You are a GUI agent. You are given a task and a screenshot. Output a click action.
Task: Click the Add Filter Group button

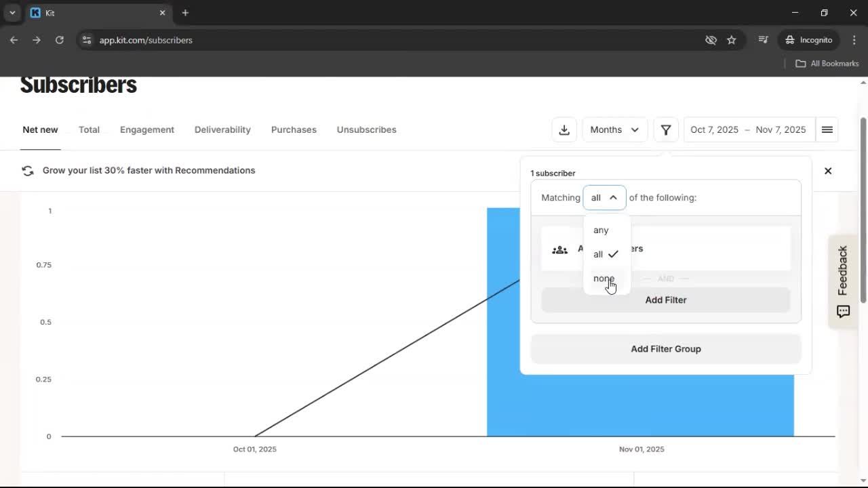coord(666,348)
